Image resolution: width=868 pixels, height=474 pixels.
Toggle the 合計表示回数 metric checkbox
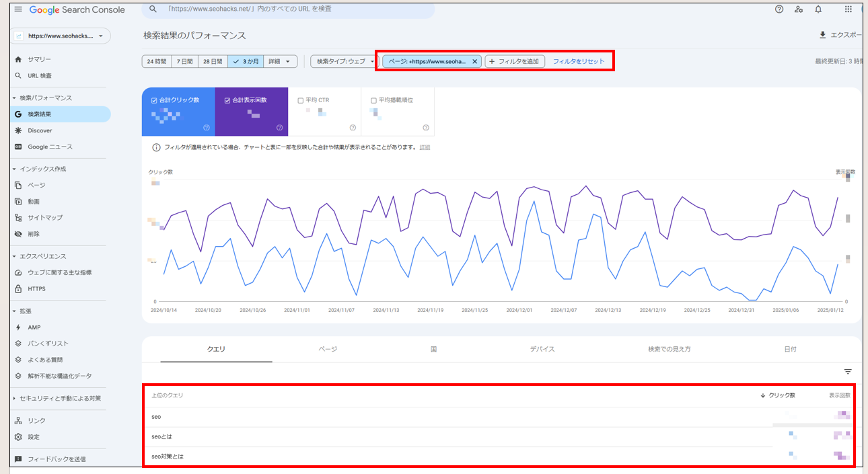[x=227, y=100]
